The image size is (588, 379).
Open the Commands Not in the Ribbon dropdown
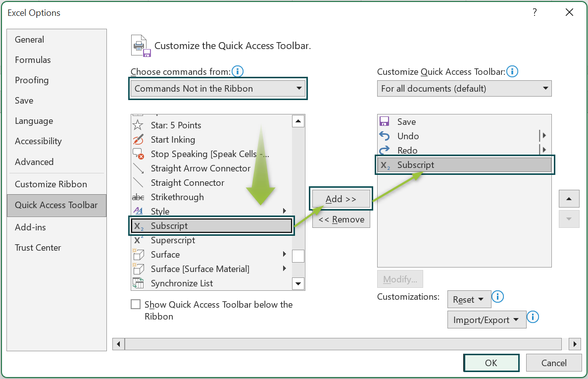pyautogui.click(x=218, y=89)
